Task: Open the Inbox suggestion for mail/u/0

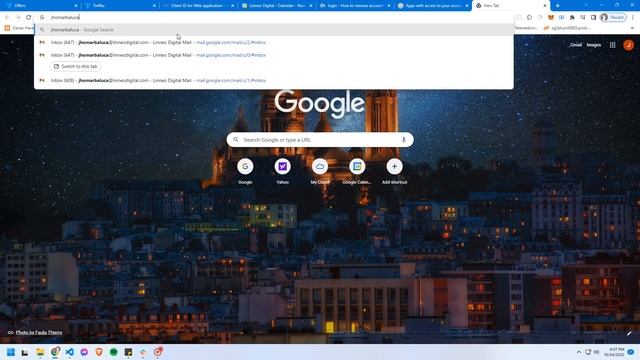Action: (x=274, y=55)
